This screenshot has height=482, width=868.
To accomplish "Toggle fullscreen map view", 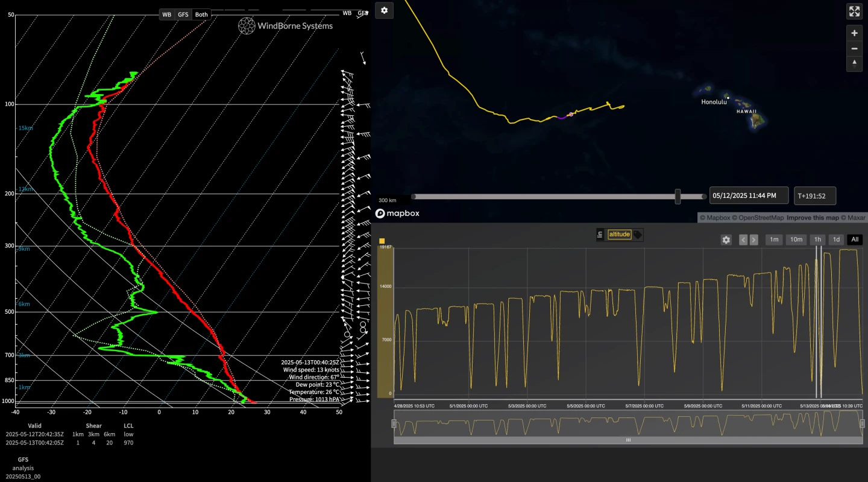I will pyautogui.click(x=854, y=11).
